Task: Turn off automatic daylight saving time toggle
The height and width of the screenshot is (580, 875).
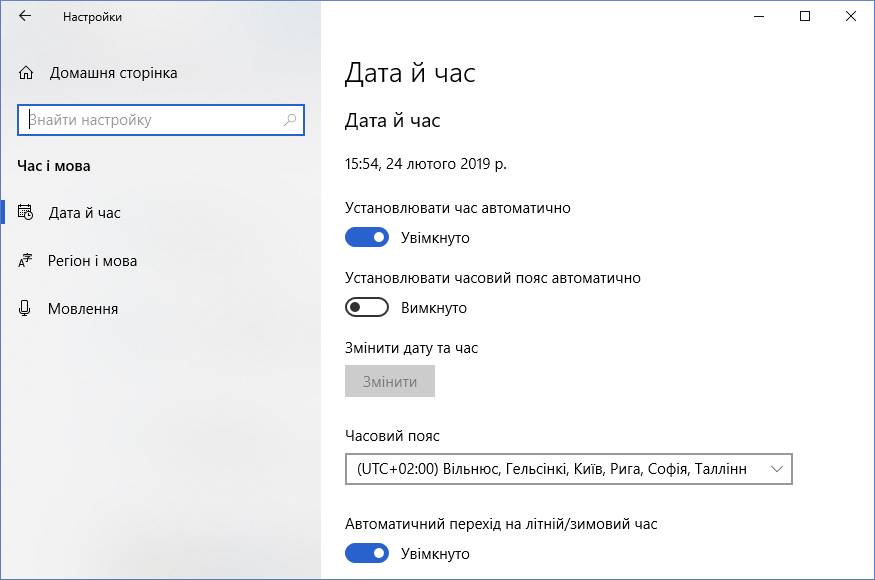Action: [367, 553]
